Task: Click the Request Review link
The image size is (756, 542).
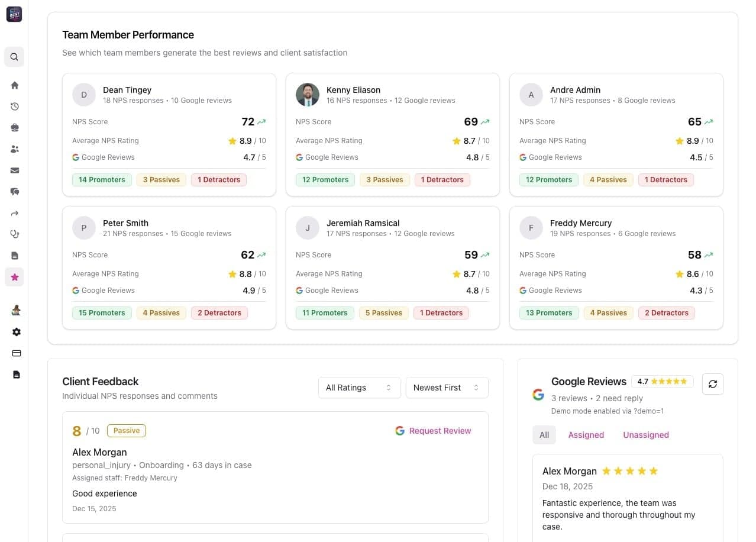Action: click(440, 431)
